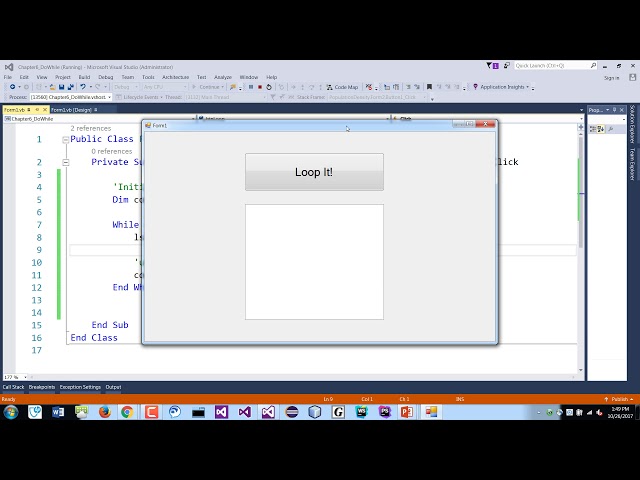Screen dimensions: 640x480
Task: Open Google Chrome from taskbar
Action: [x=127, y=412]
